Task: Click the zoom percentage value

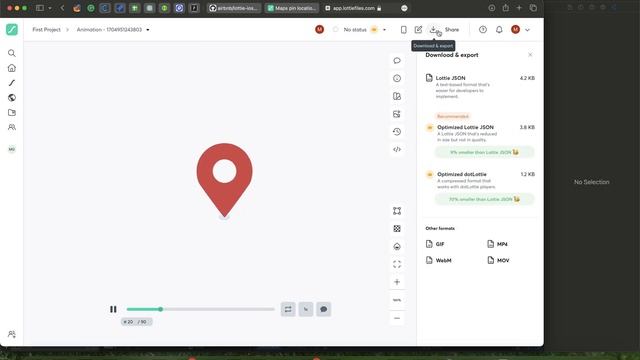Action: (x=397, y=300)
